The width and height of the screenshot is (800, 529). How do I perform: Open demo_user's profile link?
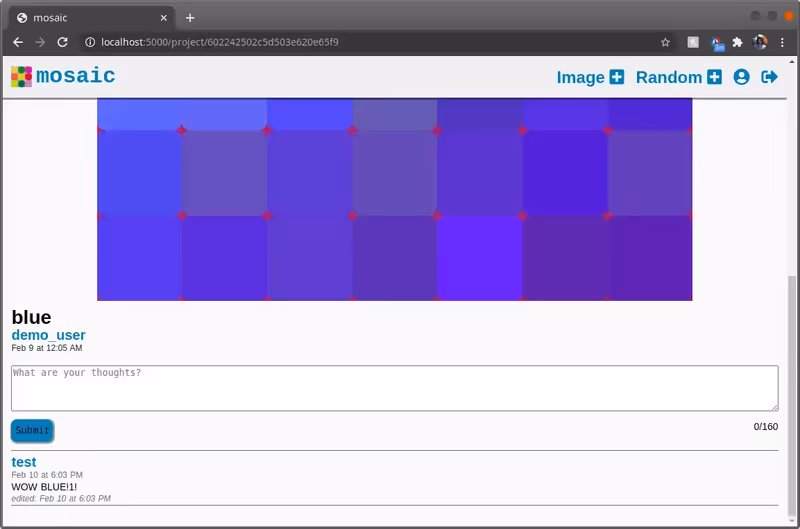pyautogui.click(x=48, y=335)
